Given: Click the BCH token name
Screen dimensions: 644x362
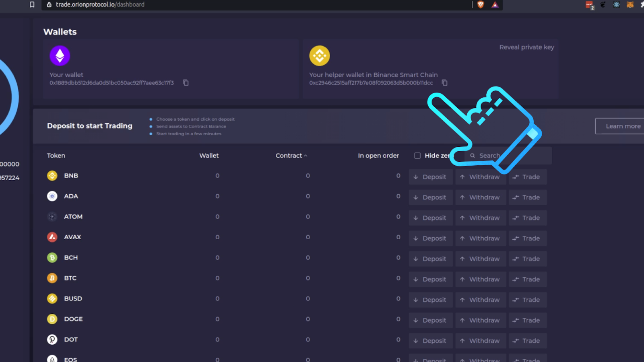Looking at the screenshot, I should tap(71, 258).
